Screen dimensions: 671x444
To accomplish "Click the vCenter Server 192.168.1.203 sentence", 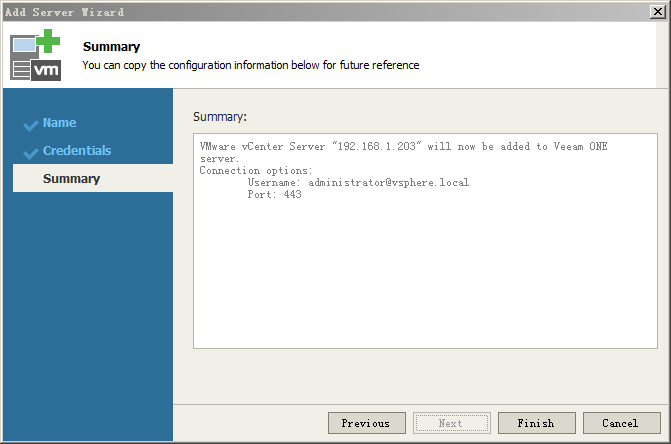I will [x=404, y=152].
